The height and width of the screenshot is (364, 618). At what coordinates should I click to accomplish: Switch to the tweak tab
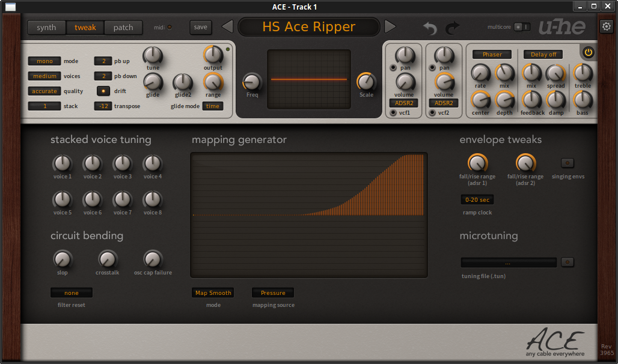[85, 27]
